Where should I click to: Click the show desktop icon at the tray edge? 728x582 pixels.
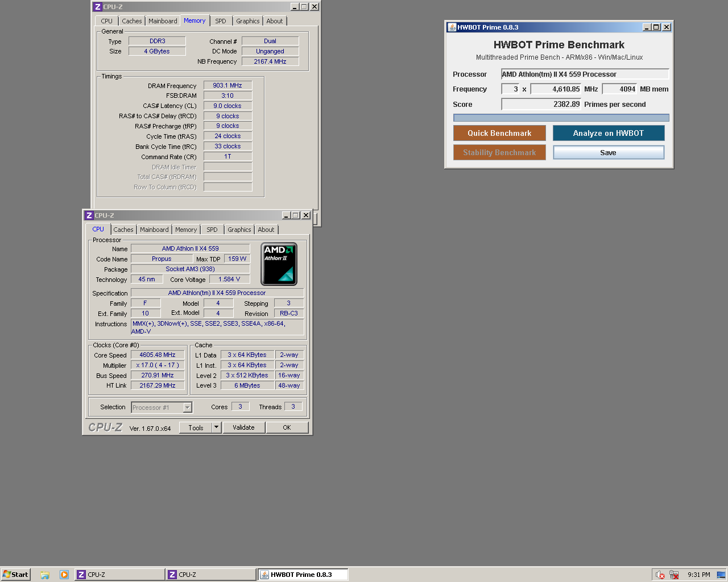pyautogui.click(x=721, y=575)
